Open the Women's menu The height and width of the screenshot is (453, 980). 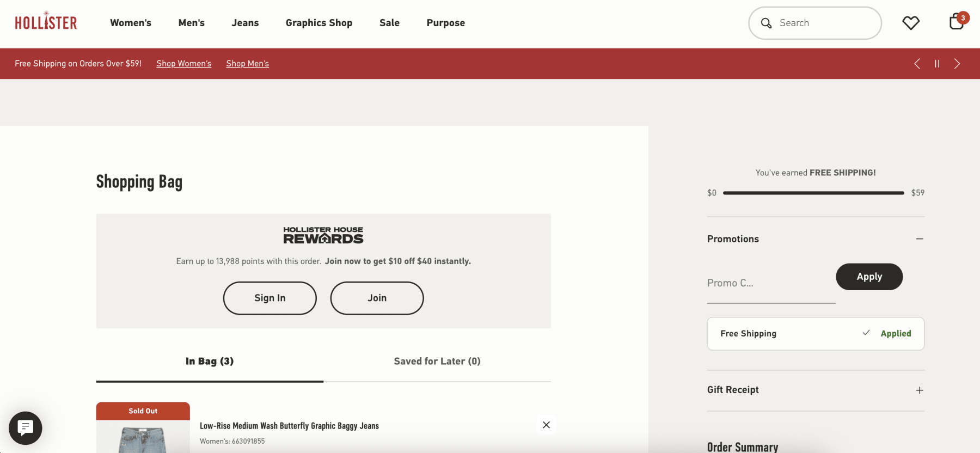[131, 23]
